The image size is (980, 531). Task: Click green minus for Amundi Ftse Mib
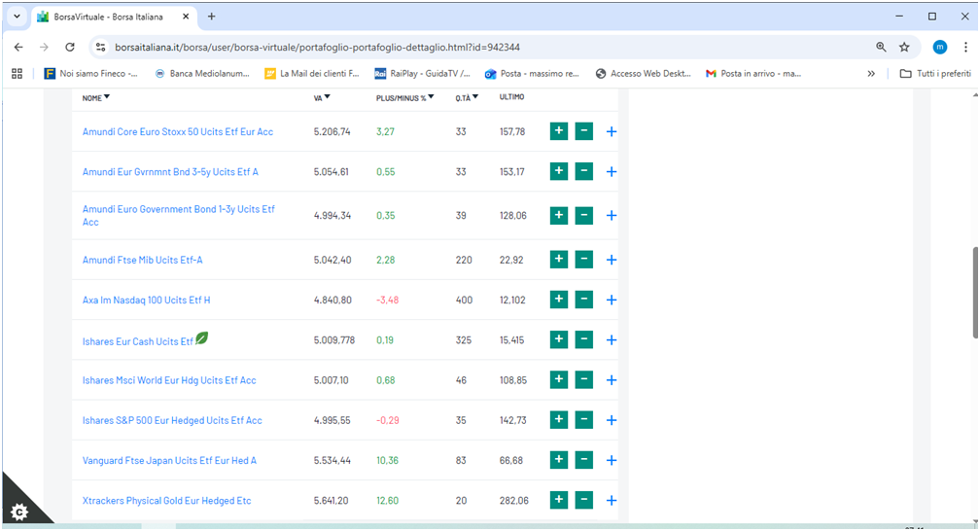583,260
